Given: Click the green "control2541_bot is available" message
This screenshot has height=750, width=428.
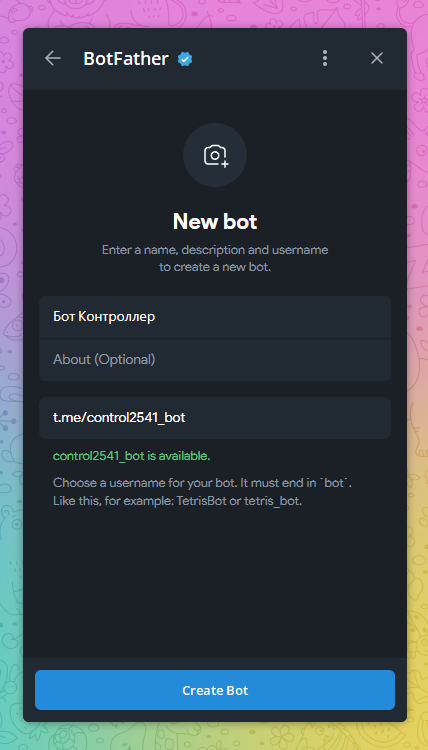Looking at the screenshot, I should (132, 456).
